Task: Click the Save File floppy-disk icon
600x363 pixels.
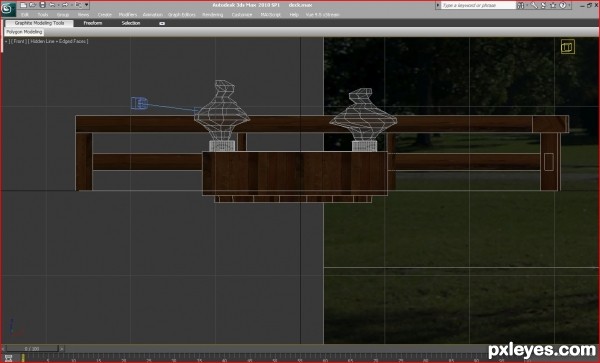Action: (x=42, y=5)
